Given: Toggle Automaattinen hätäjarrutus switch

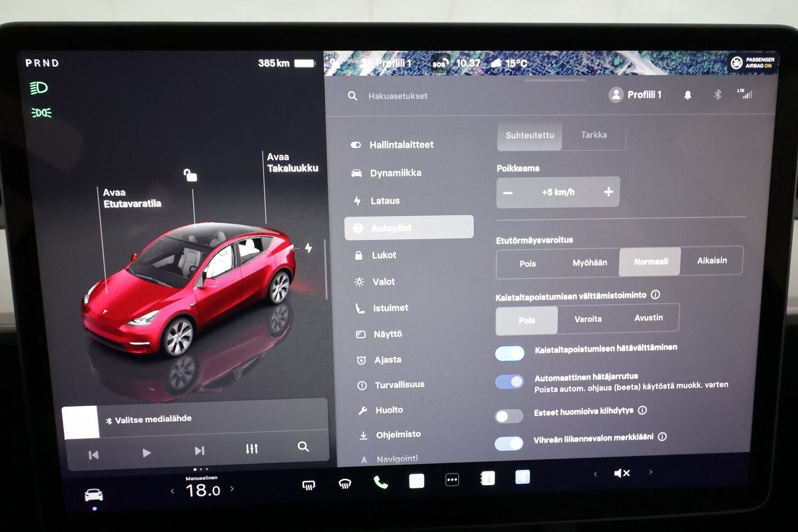Looking at the screenshot, I should pos(510,382).
